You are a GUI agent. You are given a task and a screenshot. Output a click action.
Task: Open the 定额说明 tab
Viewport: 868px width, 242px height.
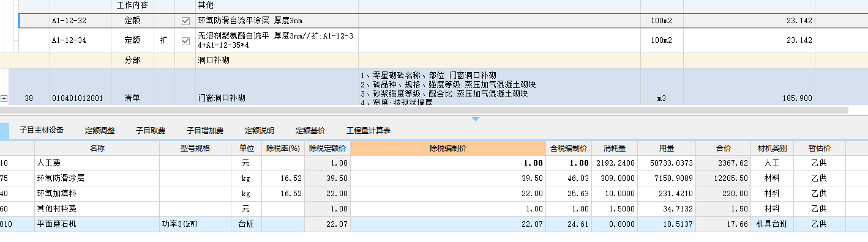click(260, 131)
